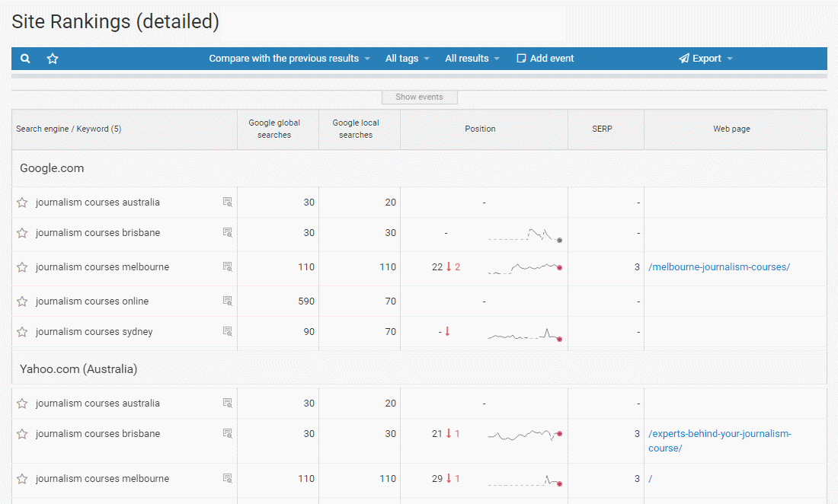Screen dimensions: 838x504
Task: Expand the All tags dropdown
Action: point(407,59)
